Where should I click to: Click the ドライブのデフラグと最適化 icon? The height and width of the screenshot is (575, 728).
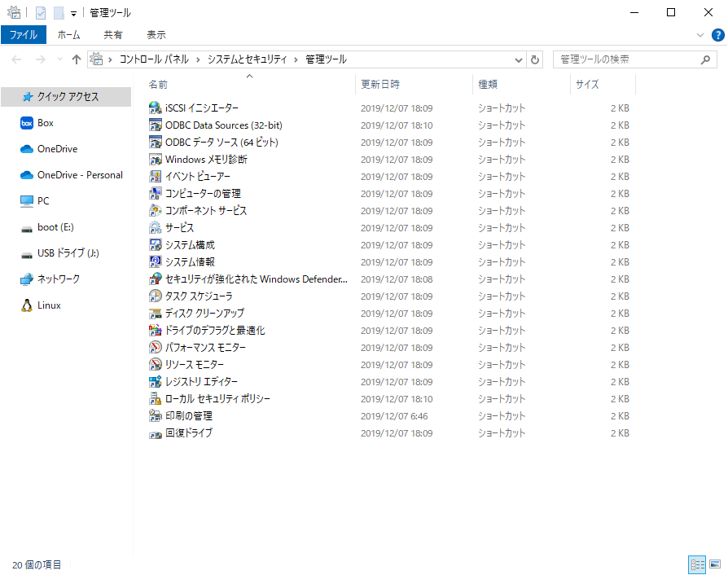[155, 330]
